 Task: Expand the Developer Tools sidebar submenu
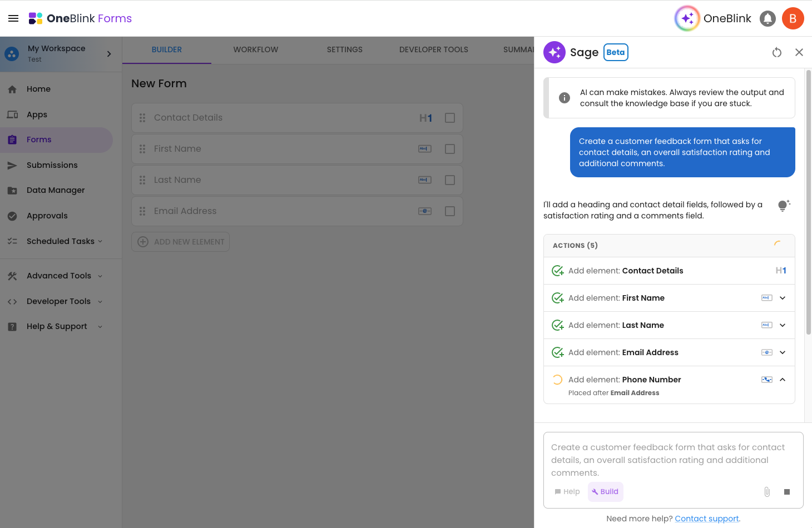click(100, 301)
